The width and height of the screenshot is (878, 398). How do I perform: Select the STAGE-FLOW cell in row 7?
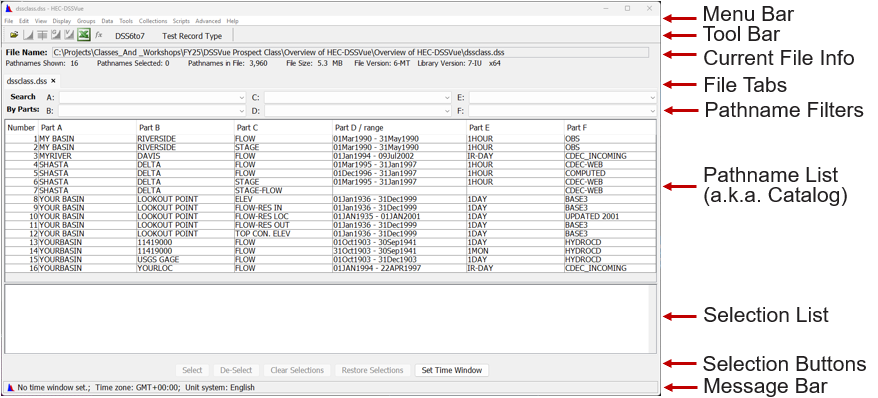(283, 190)
